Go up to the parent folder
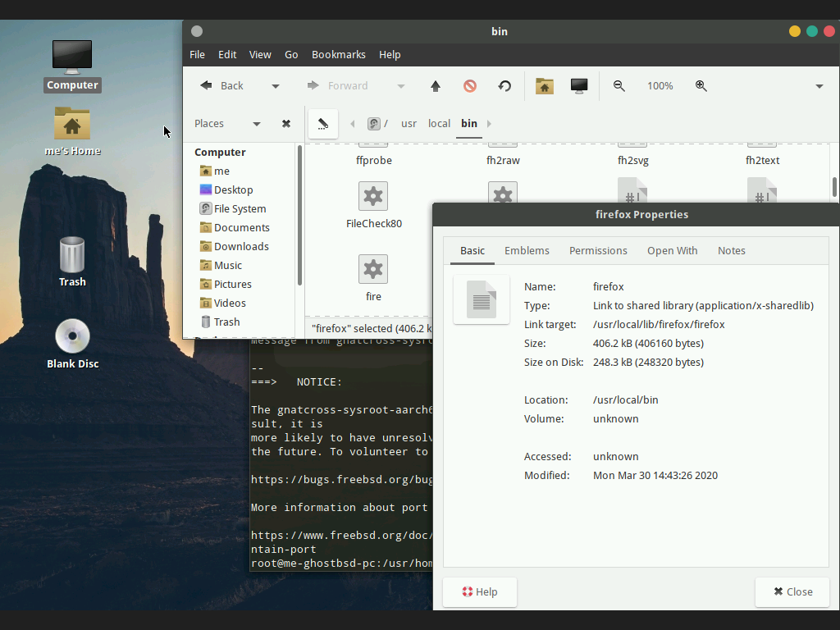This screenshot has width=840, height=630. (436, 86)
